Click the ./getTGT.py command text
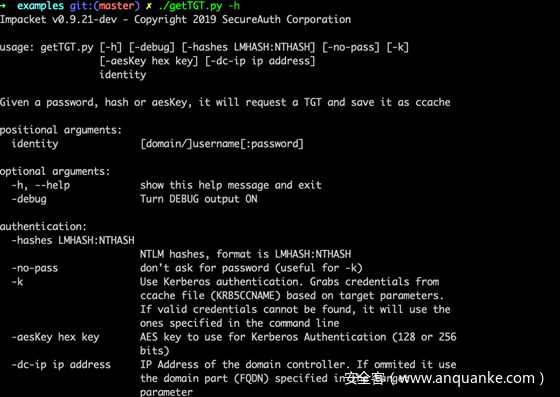 [x=190, y=6]
